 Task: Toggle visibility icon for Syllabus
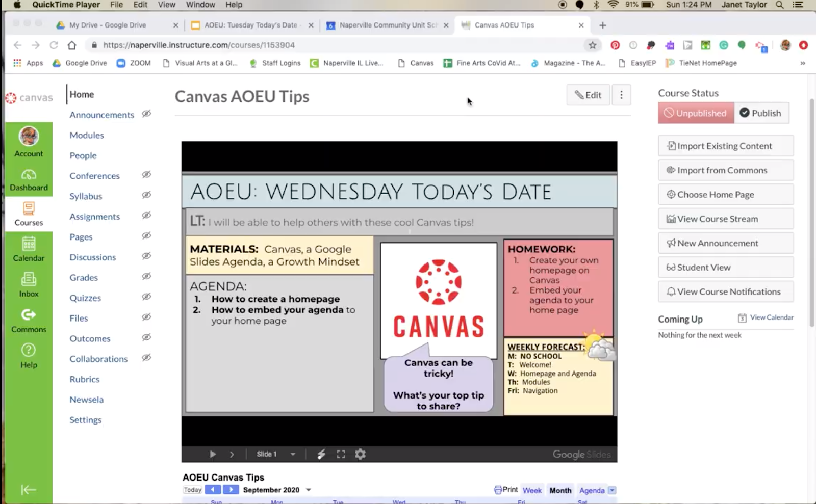pos(146,195)
